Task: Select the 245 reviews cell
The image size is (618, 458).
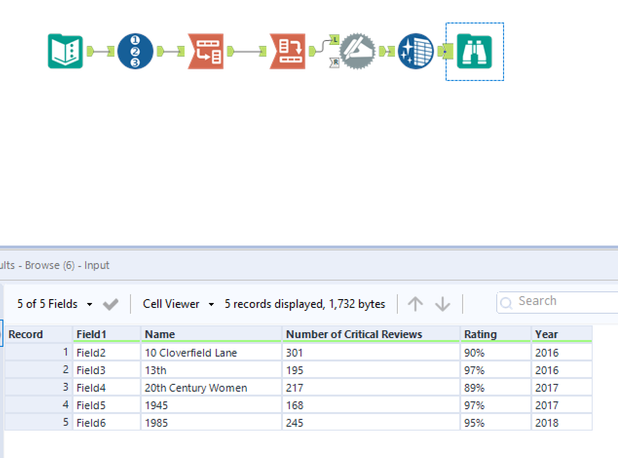Action: (371, 423)
